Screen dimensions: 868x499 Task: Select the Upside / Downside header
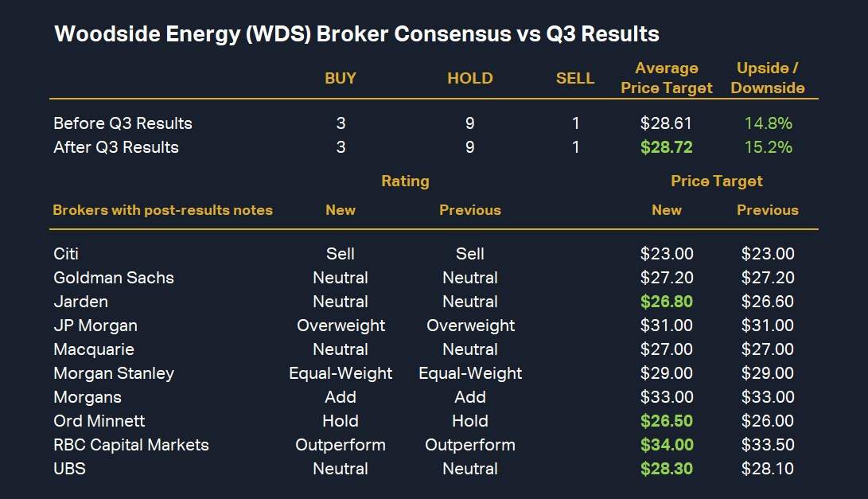coord(768,78)
